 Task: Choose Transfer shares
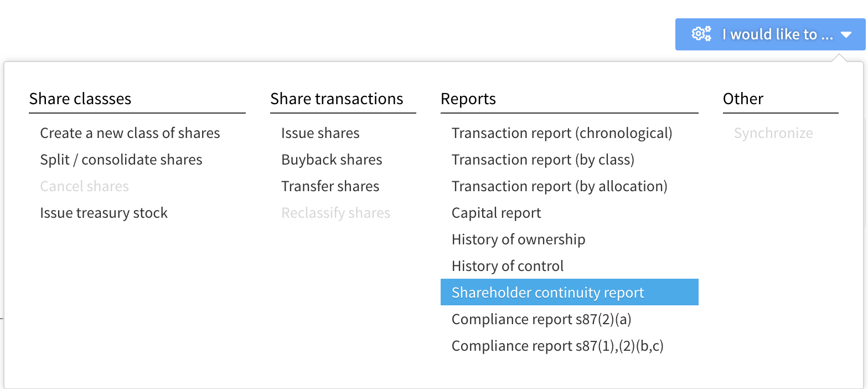click(330, 186)
